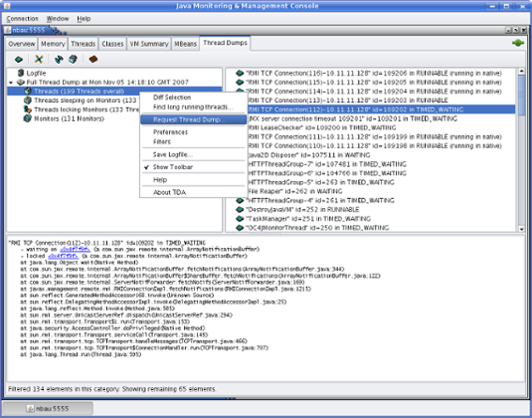Choose About TDA menu item
The height and width of the screenshot is (418, 532).
point(193,192)
